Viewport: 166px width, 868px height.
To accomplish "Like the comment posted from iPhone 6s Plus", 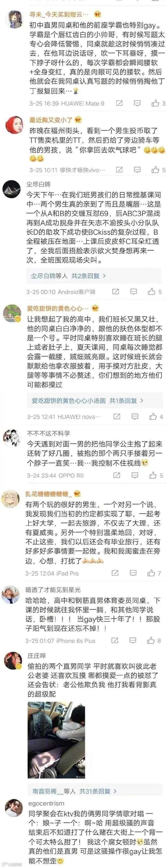I will tap(151, 640).
